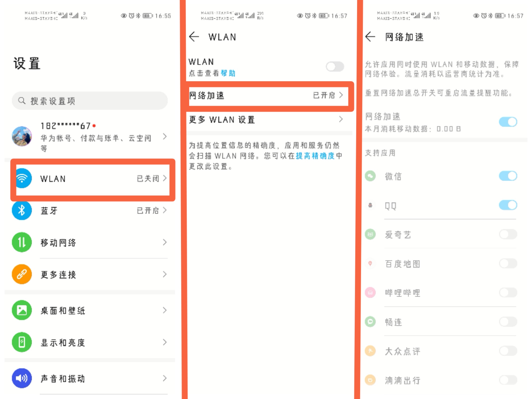The height and width of the screenshot is (399, 532).
Task: Open 显示和亮度 settings entry
Action: click(90, 342)
